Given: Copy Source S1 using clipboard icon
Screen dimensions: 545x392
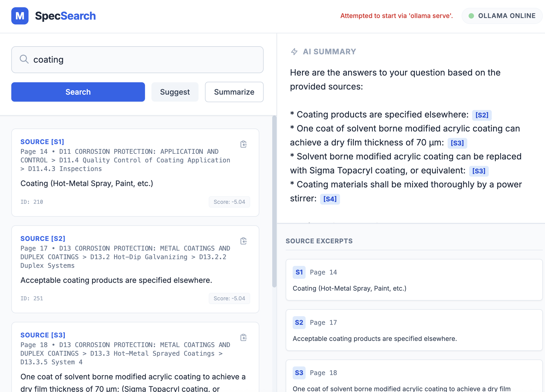Looking at the screenshot, I should [243, 144].
